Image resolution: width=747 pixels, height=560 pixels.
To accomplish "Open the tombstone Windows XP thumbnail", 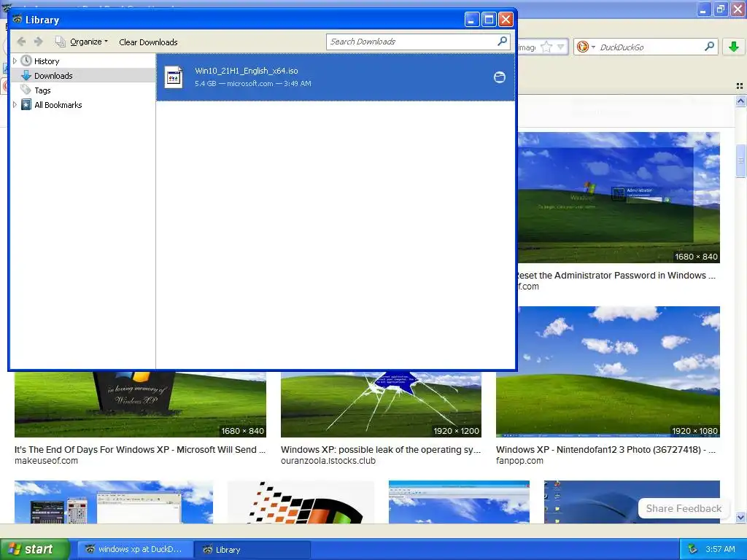I will (x=140, y=404).
